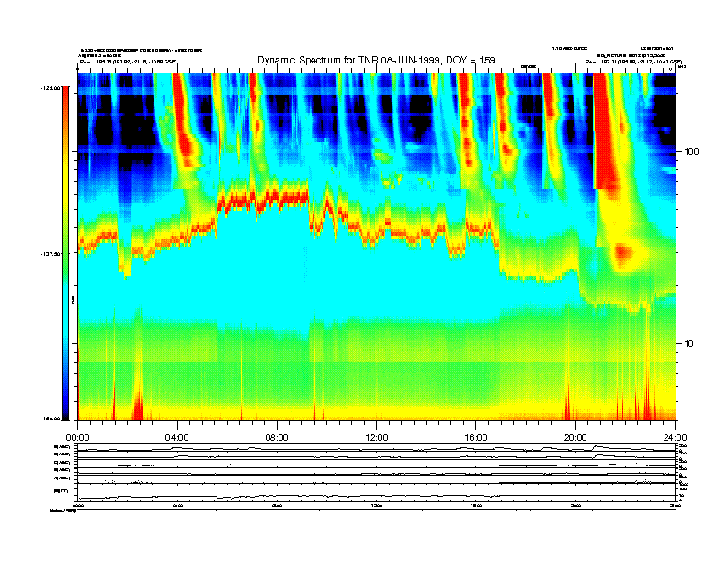Click the 24:00 time axis label

pyautogui.click(x=675, y=438)
